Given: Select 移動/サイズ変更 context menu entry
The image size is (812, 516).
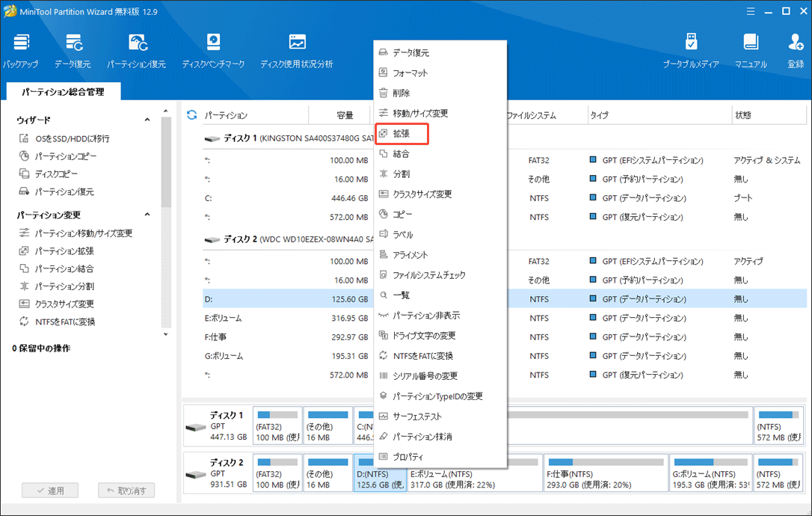Looking at the screenshot, I should (x=440, y=113).
